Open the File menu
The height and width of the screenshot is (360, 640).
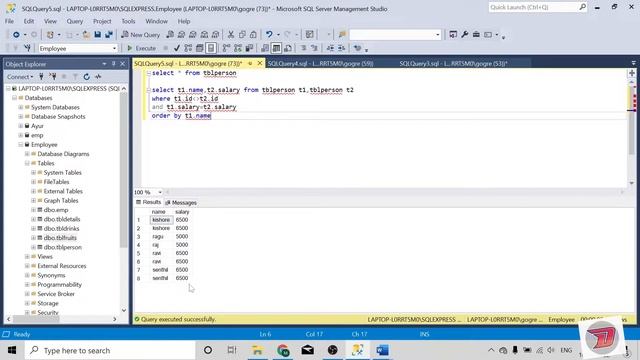9,21
